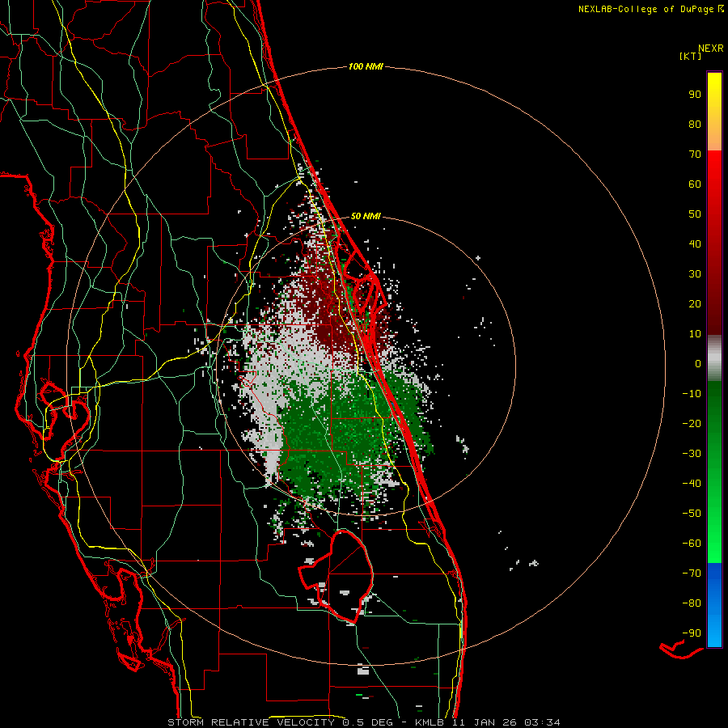Click the -30 value on the velocity scale
728x728 pixels.
(x=692, y=454)
